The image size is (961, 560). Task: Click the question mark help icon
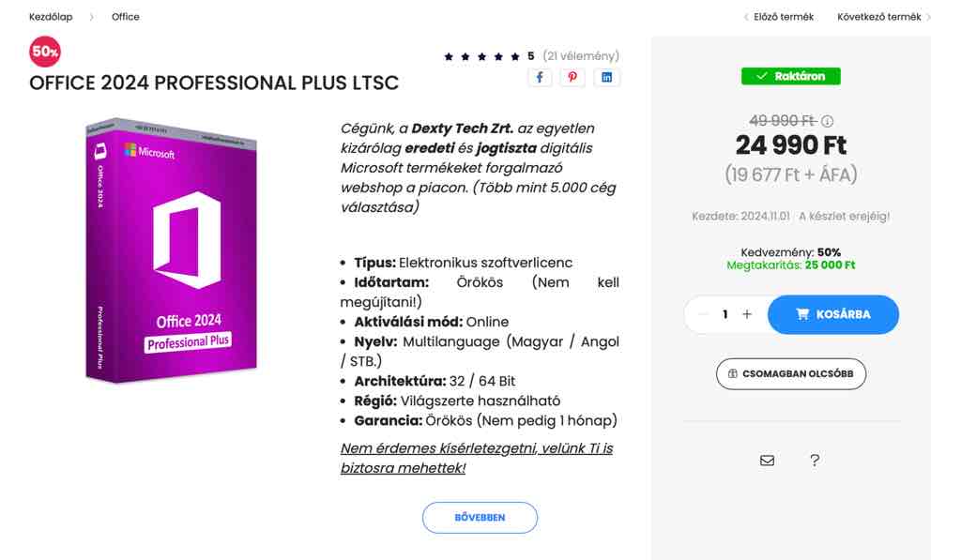tap(815, 461)
